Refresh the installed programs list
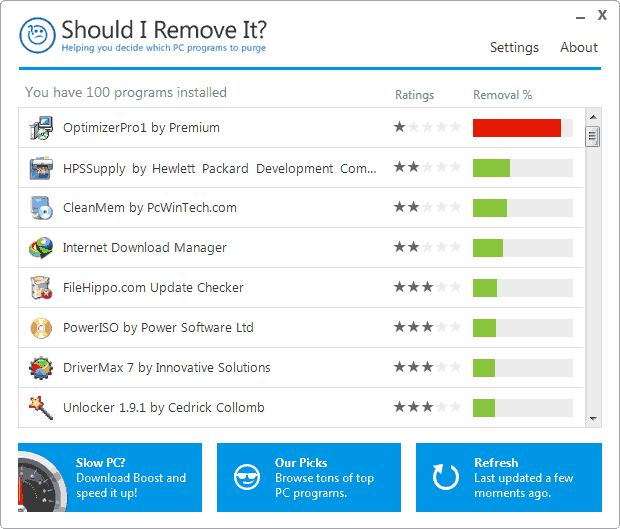The image size is (620, 529). click(x=509, y=478)
